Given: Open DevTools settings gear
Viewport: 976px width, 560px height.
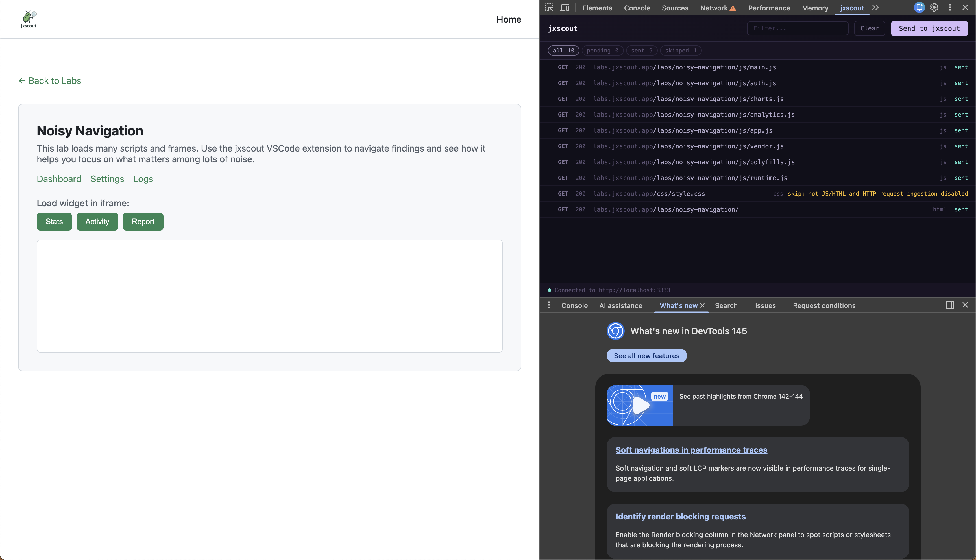Looking at the screenshot, I should tap(934, 8).
